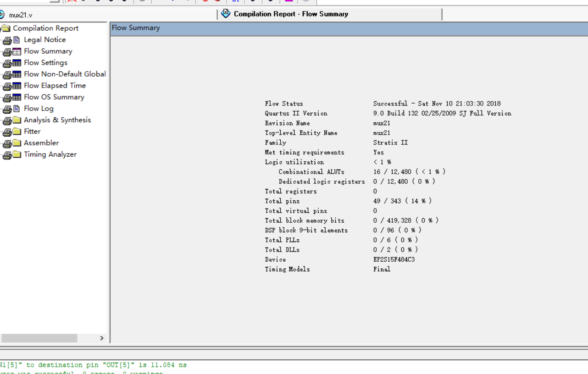Click the tree pane scrollbar right arrow
Viewport: 588px width, 374px height.
[x=102, y=338]
